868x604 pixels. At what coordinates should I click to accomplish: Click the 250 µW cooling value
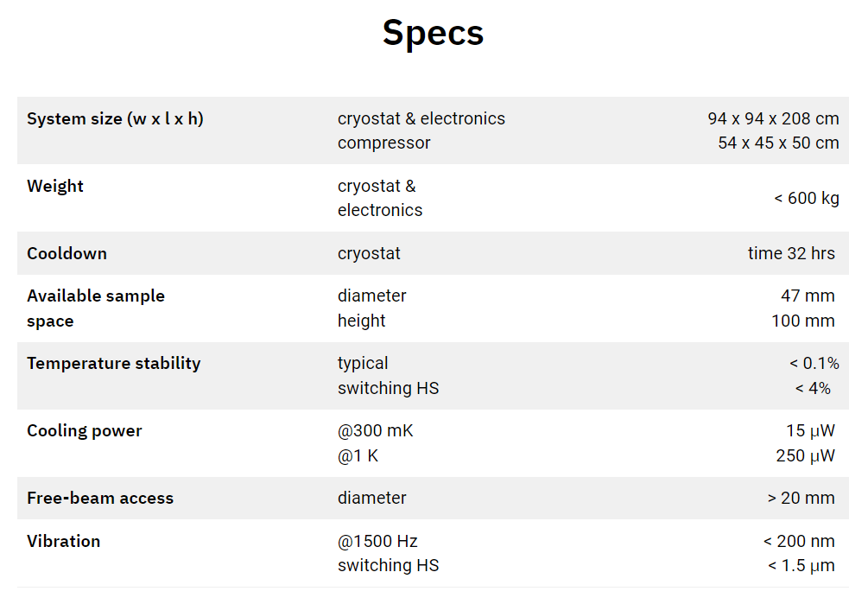[806, 456]
